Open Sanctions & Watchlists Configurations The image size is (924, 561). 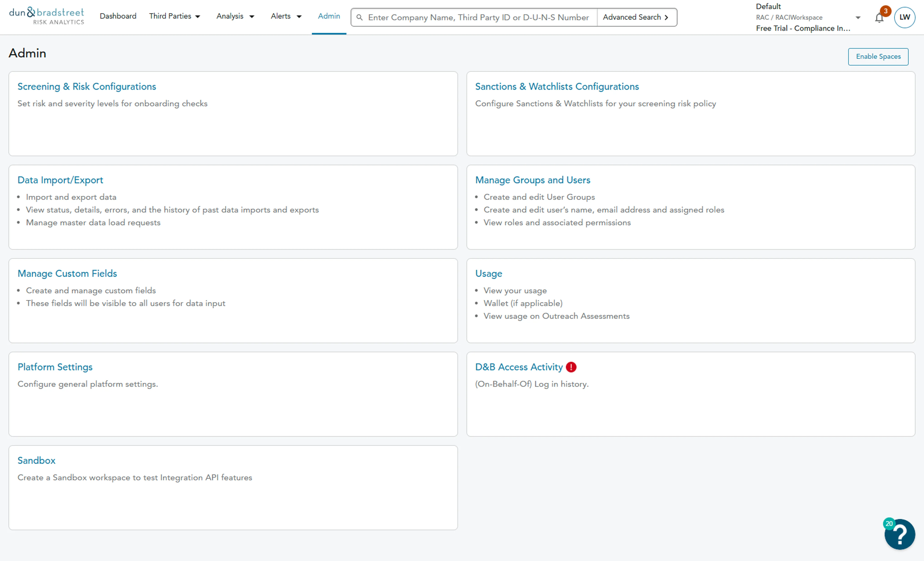pyautogui.click(x=557, y=86)
